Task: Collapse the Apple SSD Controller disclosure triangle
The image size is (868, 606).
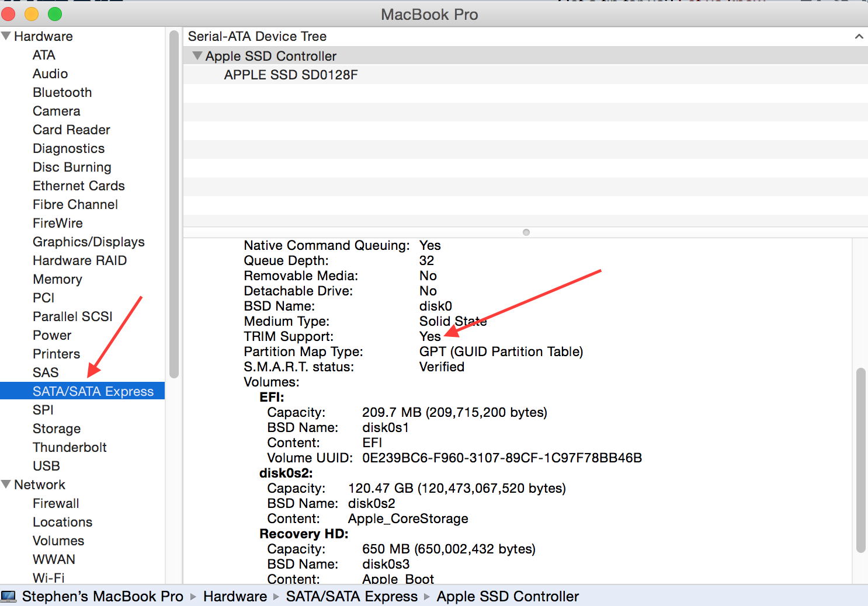Action: tap(197, 56)
